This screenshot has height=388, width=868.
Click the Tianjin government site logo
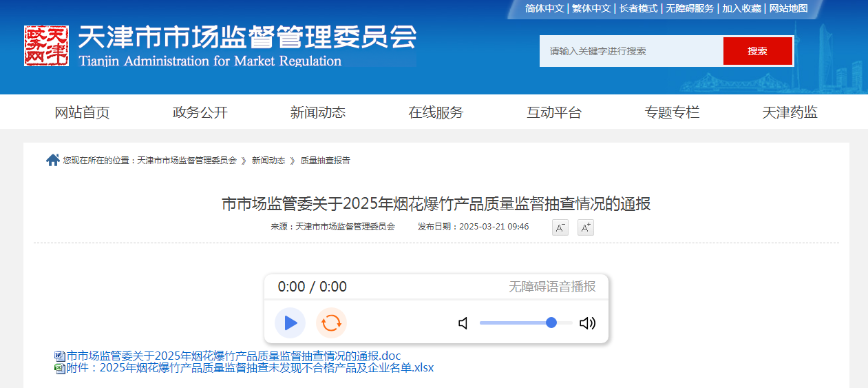click(47, 46)
